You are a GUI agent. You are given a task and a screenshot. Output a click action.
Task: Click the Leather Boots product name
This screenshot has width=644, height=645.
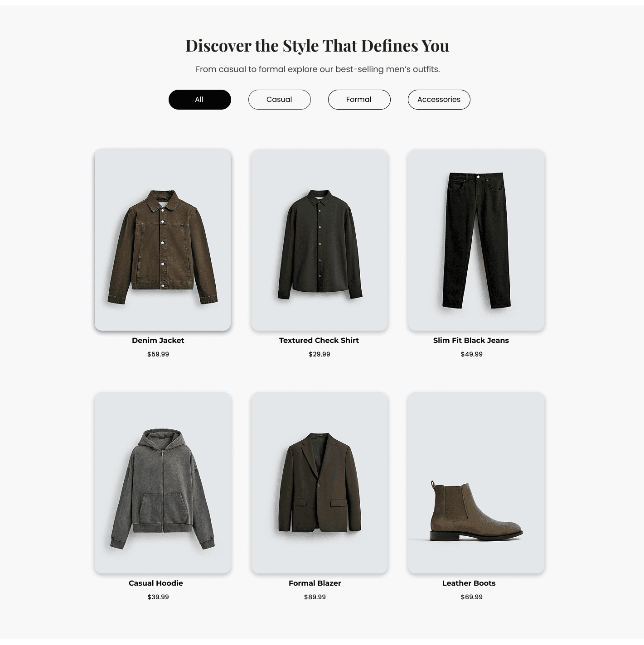click(469, 583)
